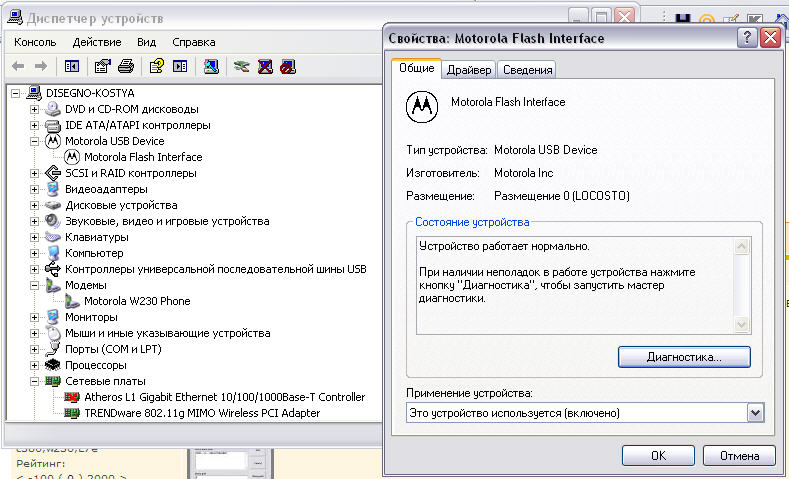
Task: Click the Клавиатуры keyboard icon
Action: coord(52,237)
